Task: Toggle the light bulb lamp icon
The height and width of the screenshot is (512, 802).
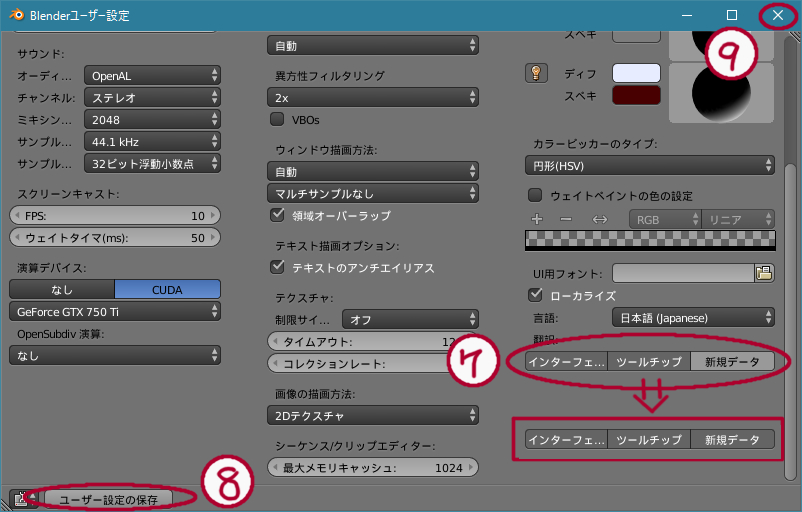Action: tap(537, 73)
